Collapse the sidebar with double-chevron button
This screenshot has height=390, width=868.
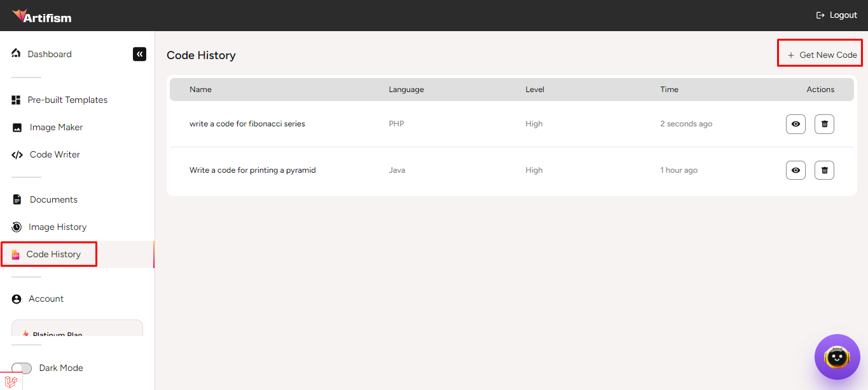(x=139, y=54)
